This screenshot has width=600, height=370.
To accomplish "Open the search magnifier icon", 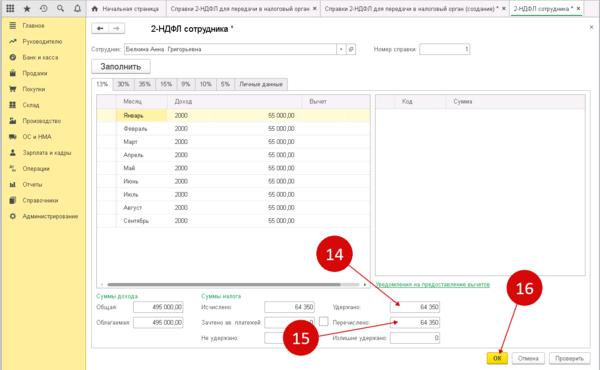I will coord(60,8).
